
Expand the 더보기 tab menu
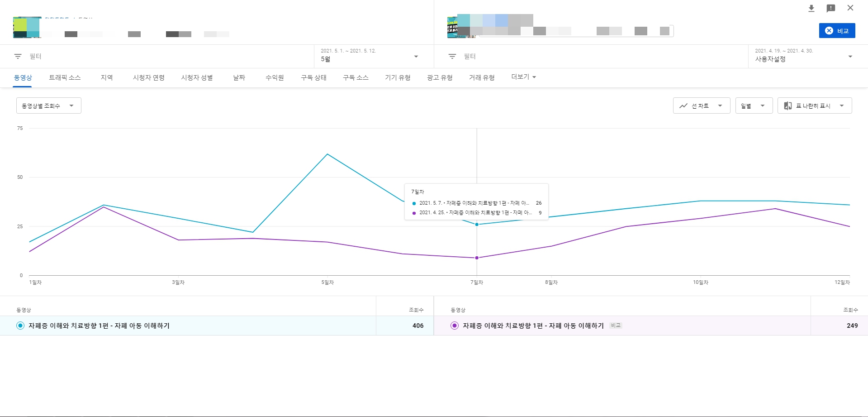pyautogui.click(x=523, y=77)
